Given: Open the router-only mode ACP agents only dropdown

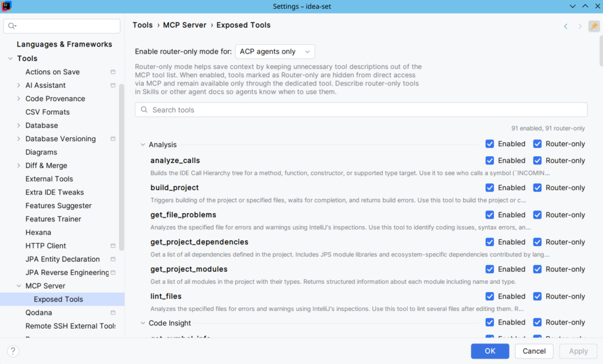Looking at the screenshot, I should pos(275,52).
